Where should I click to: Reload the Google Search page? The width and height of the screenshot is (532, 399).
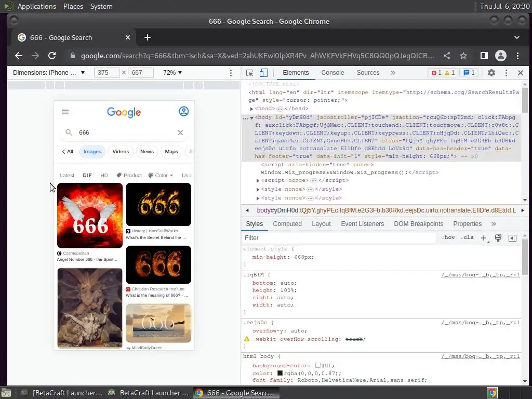coord(52,56)
